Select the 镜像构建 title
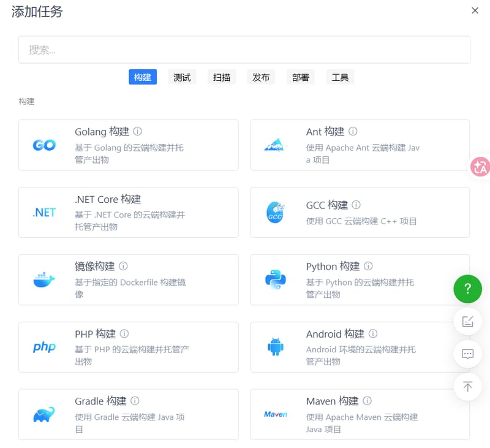 click(95, 267)
